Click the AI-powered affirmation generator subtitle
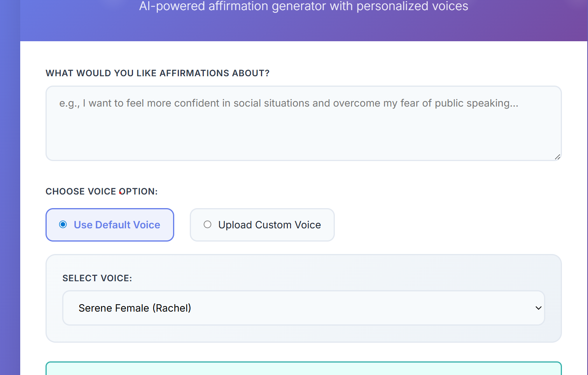Image resolution: width=588 pixels, height=375 pixels. pyautogui.click(x=303, y=6)
